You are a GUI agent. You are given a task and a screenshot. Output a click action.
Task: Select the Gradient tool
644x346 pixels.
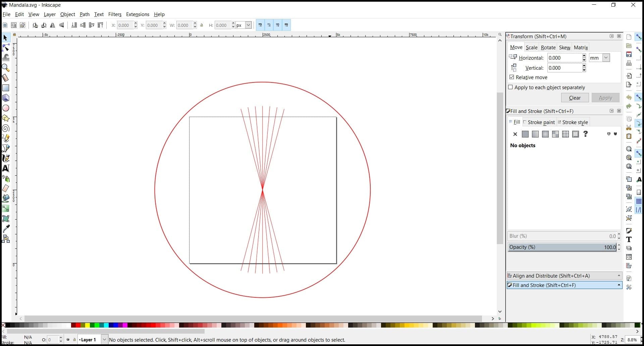6,209
